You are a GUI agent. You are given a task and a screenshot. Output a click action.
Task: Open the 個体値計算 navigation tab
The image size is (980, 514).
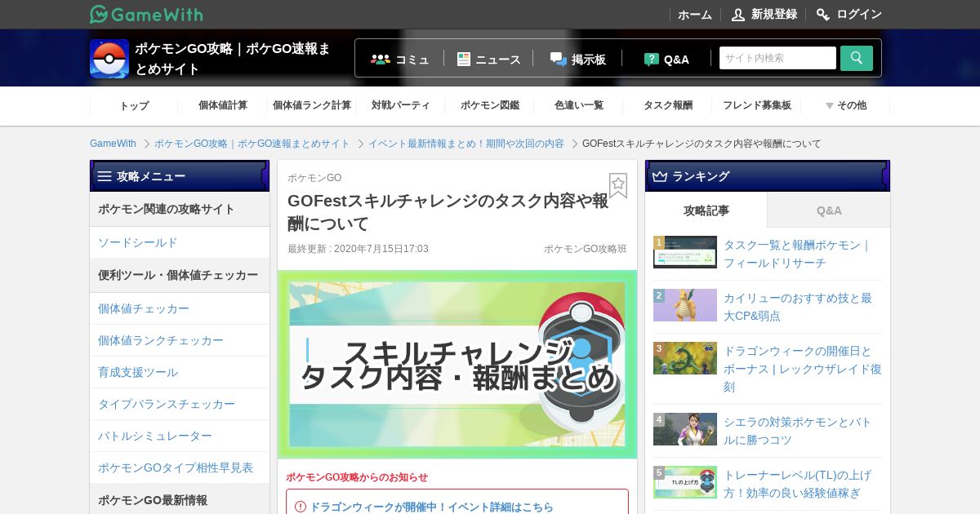pyautogui.click(x=223, y=105)
